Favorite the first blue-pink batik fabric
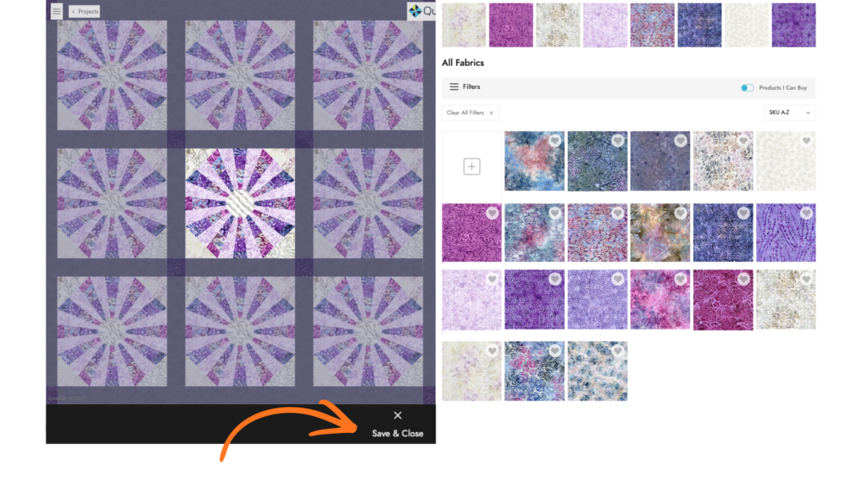This screenshot has width=868, height=488. point(554,141)
